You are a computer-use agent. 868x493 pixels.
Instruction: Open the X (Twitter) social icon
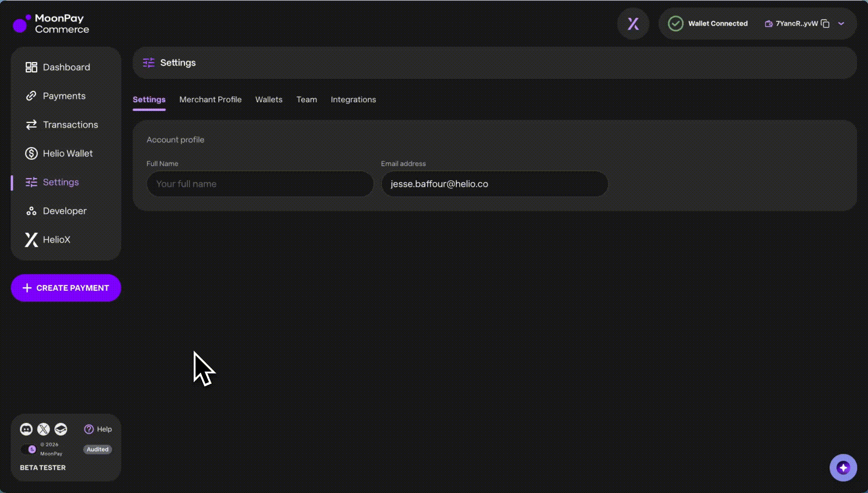[x=43, y=429]
